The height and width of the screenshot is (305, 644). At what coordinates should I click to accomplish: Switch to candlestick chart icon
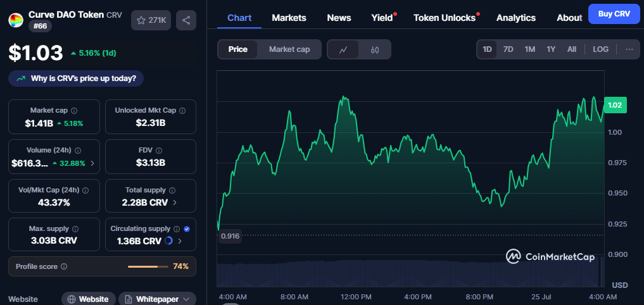pyautogui.click(x=374, y=49)
